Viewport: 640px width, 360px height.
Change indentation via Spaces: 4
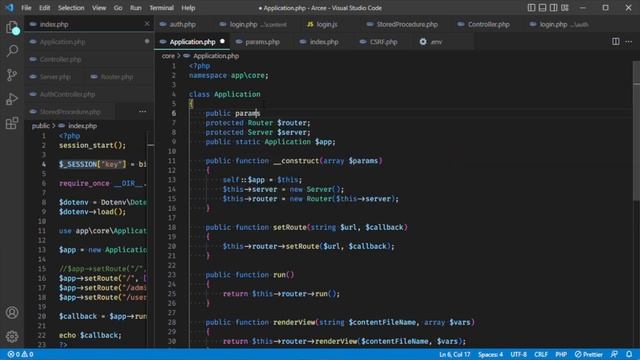490,354
